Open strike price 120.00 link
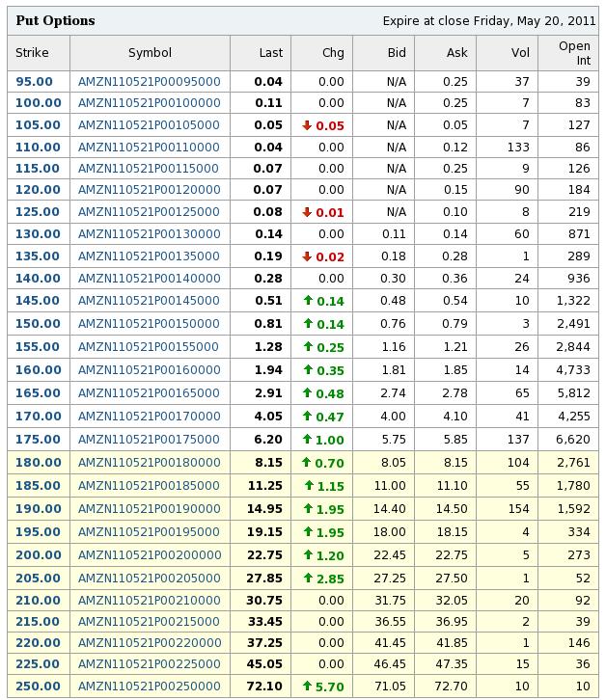 tap(38, 190)
